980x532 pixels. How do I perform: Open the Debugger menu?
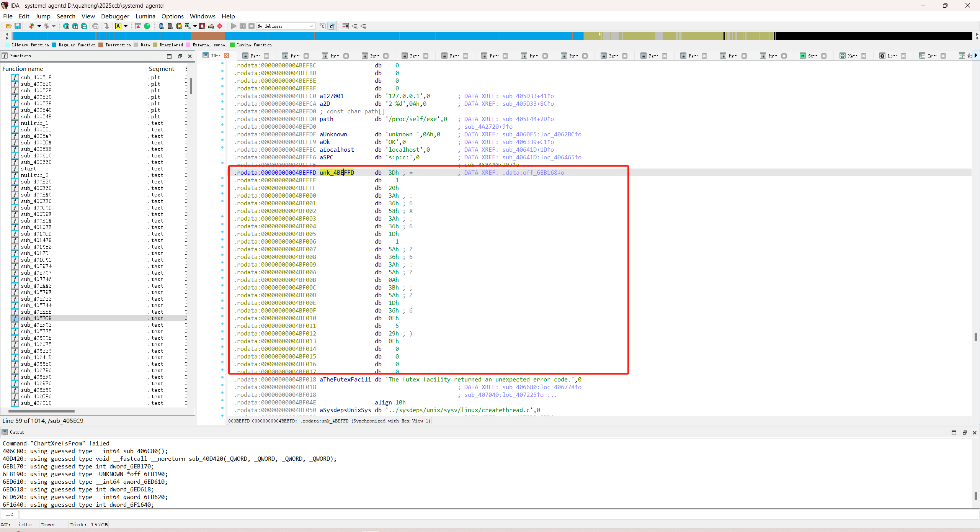(x=115, y=16)
